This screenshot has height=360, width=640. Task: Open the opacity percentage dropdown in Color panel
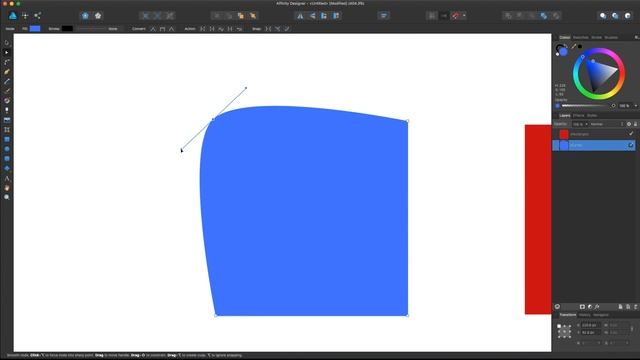click(x=636, y=106)
